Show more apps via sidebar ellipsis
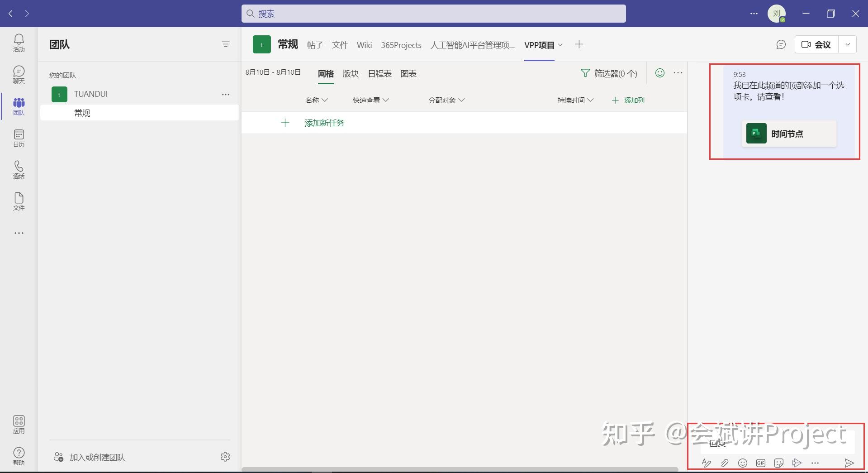The width and height of the screenshot is (868, 473). click(19, 233)
